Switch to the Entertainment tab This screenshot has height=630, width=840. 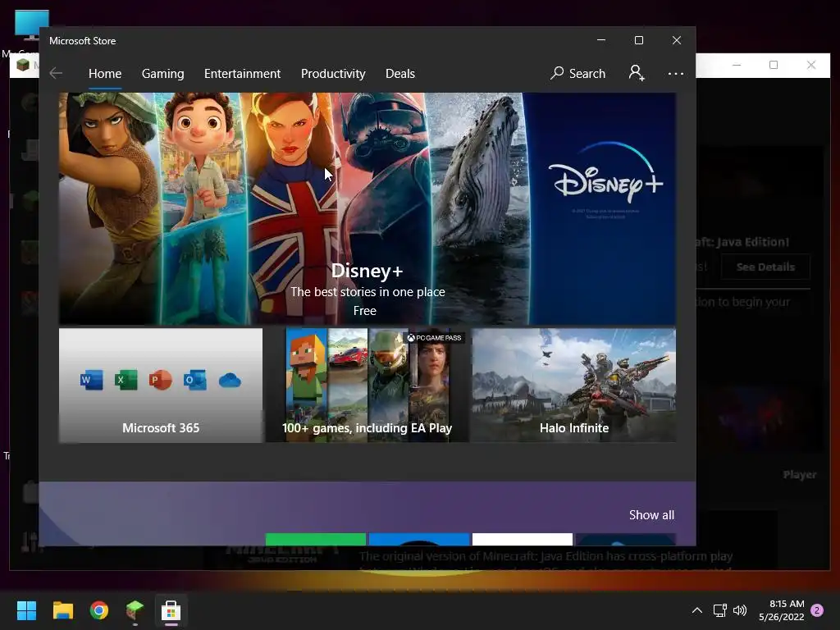(x=242, y=73)
